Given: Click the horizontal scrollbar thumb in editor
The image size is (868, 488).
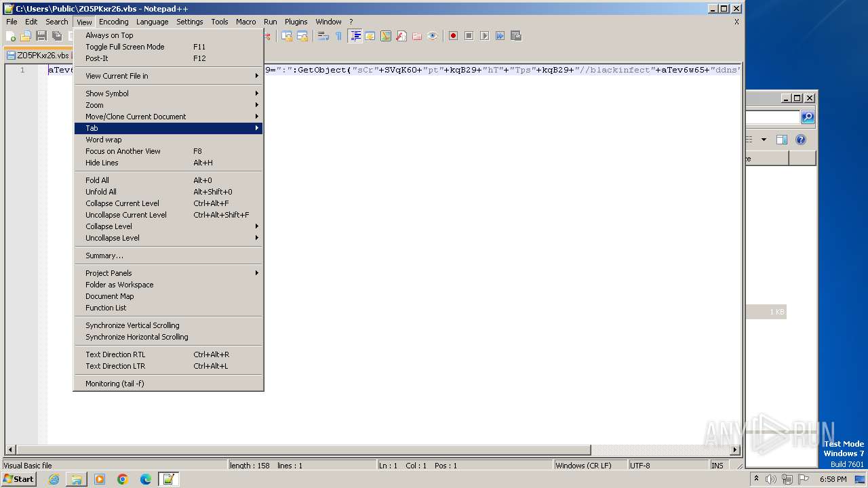Looking at the screenshot, I should point(303,450).
